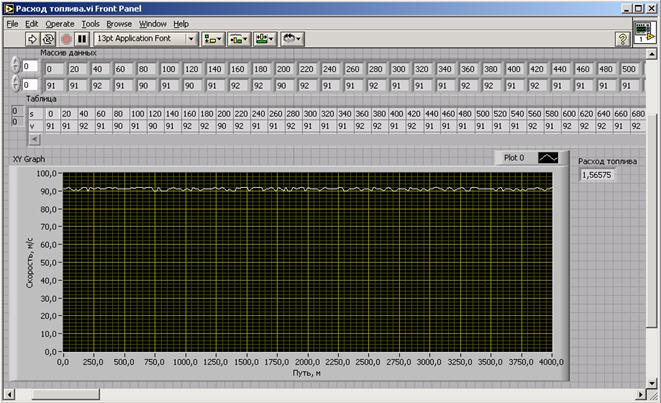Click the Run arrow button
The image size is (661, 403).
point(32,38)
